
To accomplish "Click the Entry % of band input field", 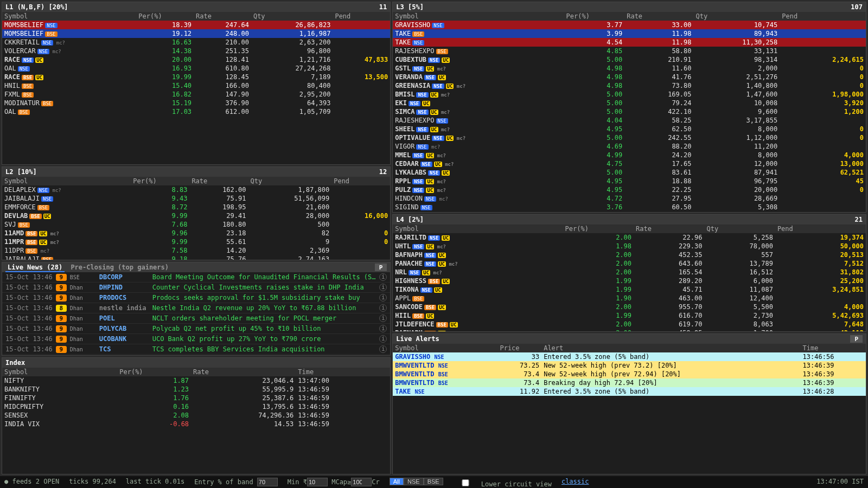I will coord(267,482).
